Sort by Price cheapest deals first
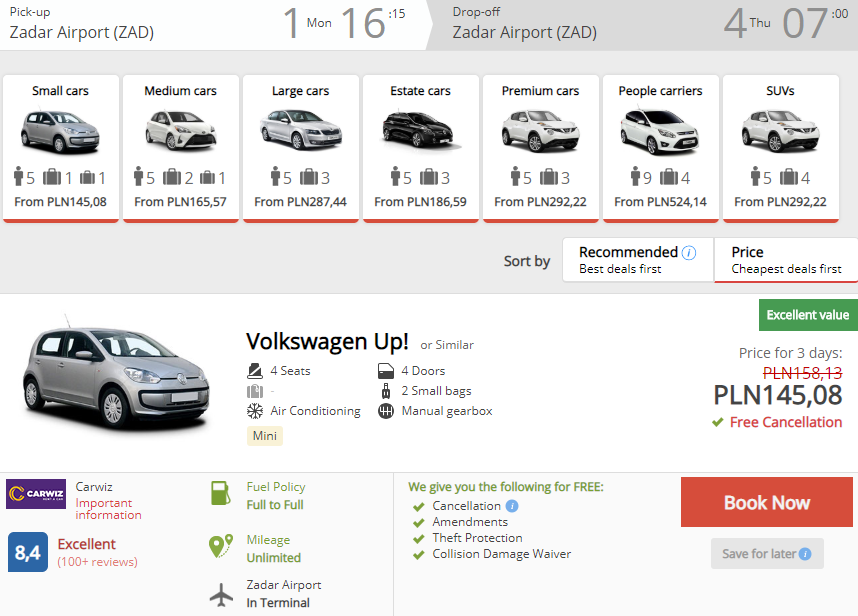Viewport: 858px width, 616px height. (x=786, y=260)
